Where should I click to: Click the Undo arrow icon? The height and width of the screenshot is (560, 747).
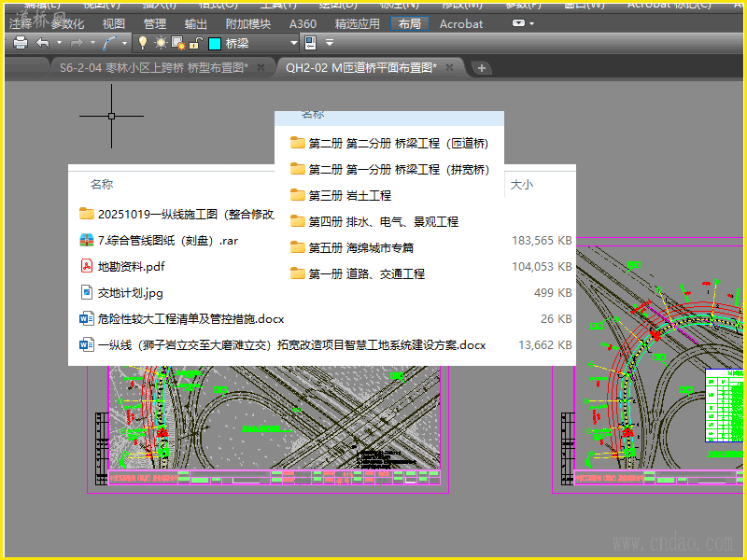43,43
